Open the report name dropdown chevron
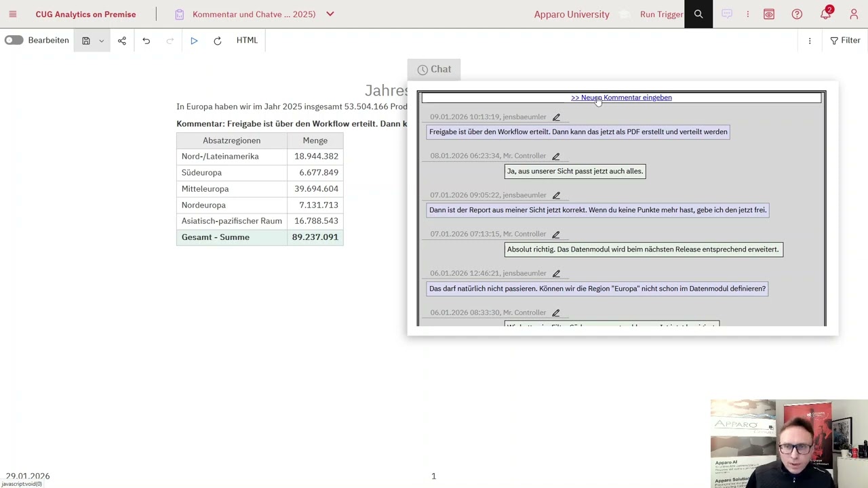This screenshot has width=868, height=488. tap(330, 14)
